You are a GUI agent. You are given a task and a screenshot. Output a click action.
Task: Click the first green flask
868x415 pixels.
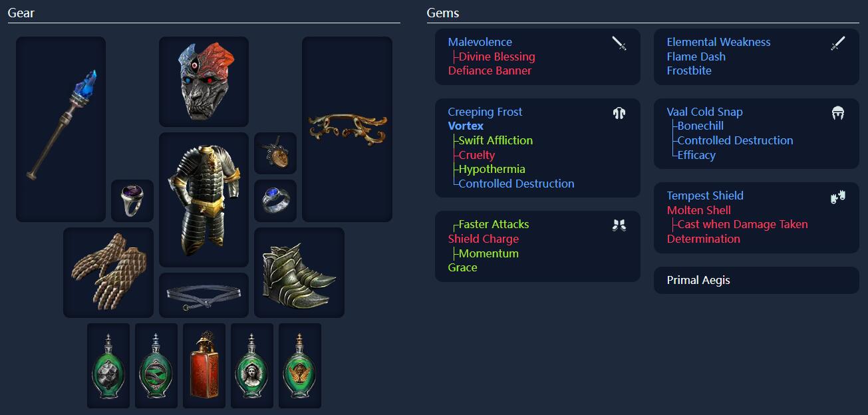click(x=108, y=366)
